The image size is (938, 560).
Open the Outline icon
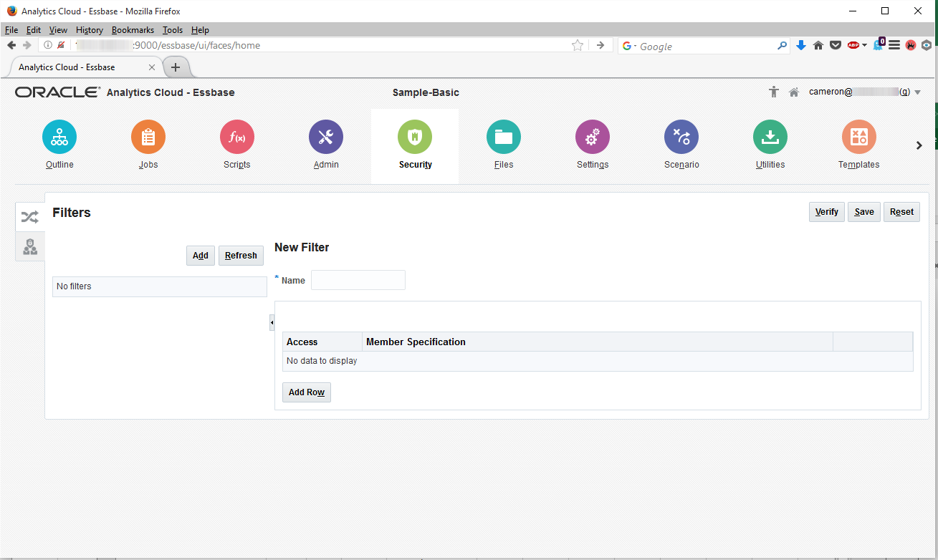click(59, 137)
